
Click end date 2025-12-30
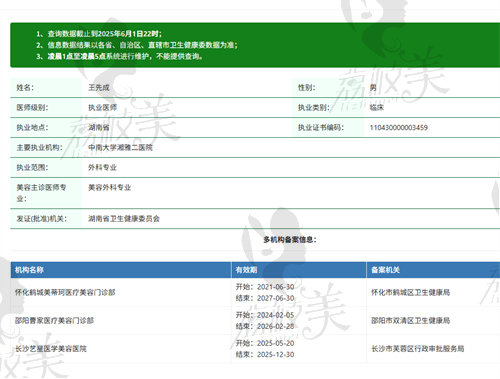click(x=275, y=354)
